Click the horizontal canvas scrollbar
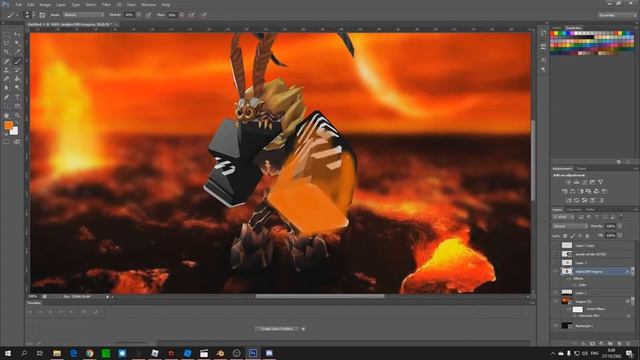Image resolution: width=640 pixels, height=360 pixels. click(320, 296)
